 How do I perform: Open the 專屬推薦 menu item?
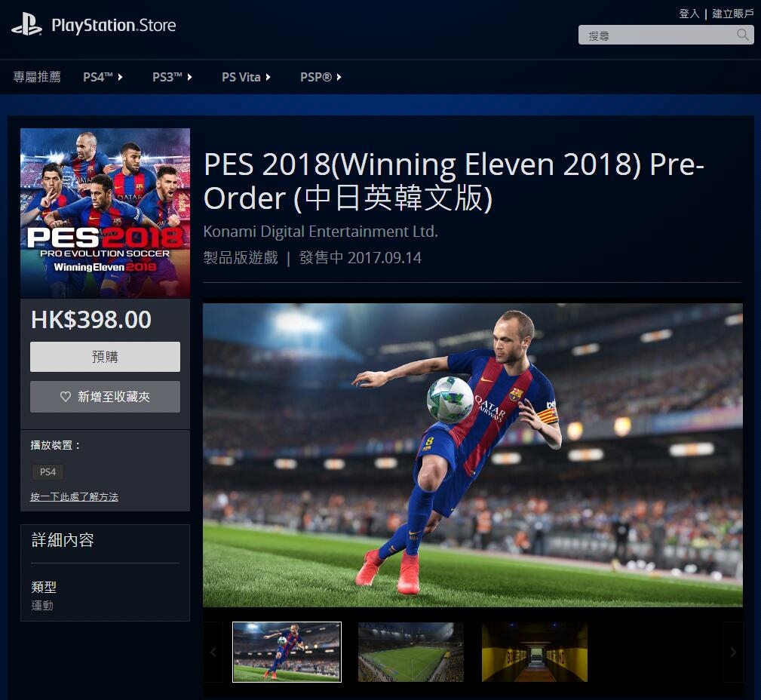tap(37, 77)
